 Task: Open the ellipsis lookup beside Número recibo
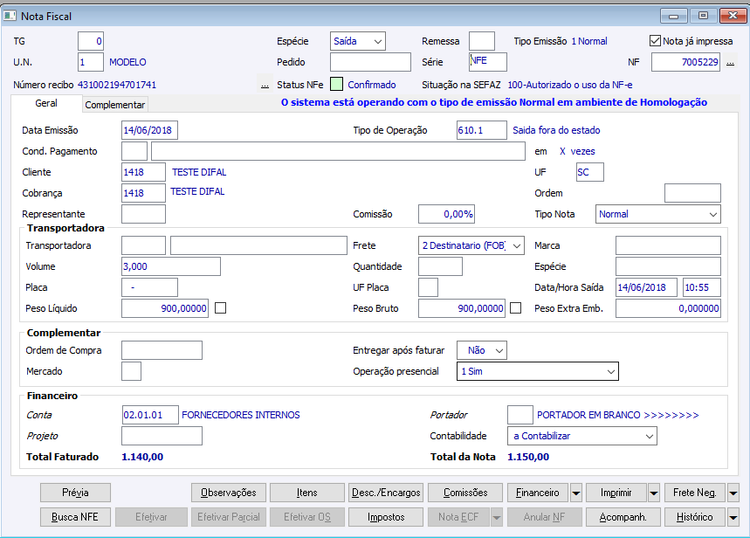point(265,85)
